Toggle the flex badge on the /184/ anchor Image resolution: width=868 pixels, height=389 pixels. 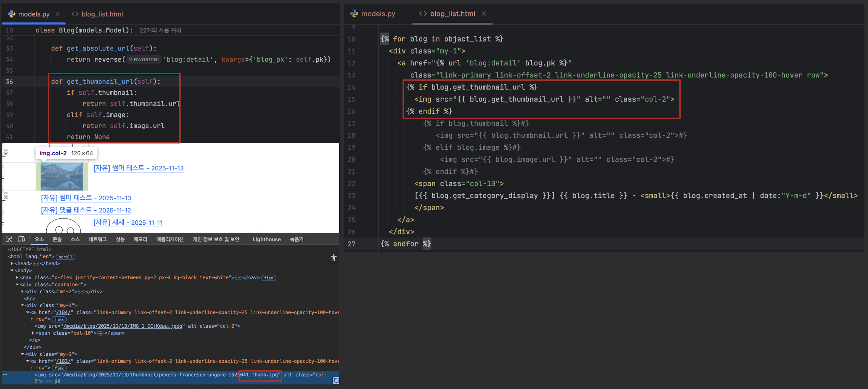click(x=59, y=319)
